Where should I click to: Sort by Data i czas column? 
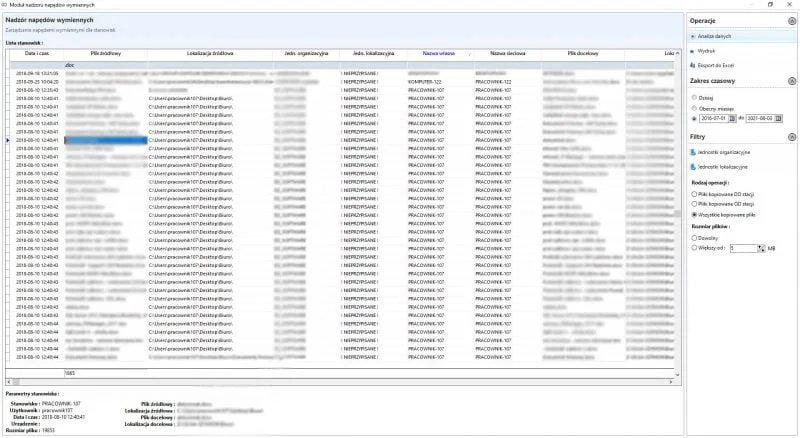click(37, 54)
